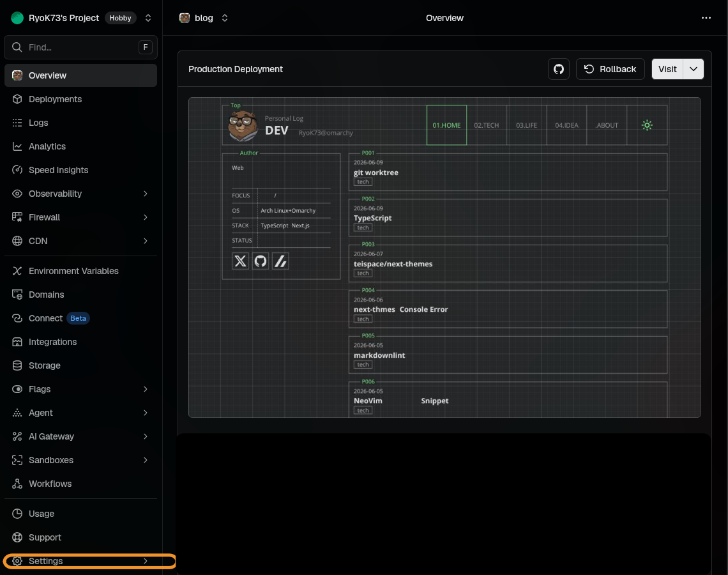The image size is (728, 575).
Task: Click the 'TypeScript' post title in P002
Action: pos(373,218)
